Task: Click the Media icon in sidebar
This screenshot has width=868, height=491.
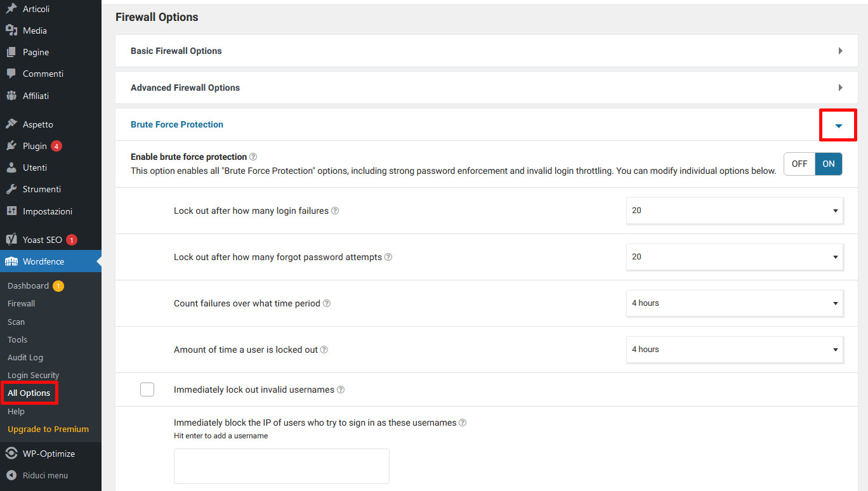Action: (x=11, y=30)
